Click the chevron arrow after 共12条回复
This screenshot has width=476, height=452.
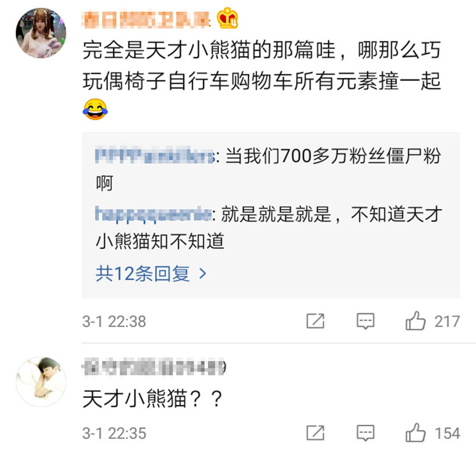[x=203, y=274]
